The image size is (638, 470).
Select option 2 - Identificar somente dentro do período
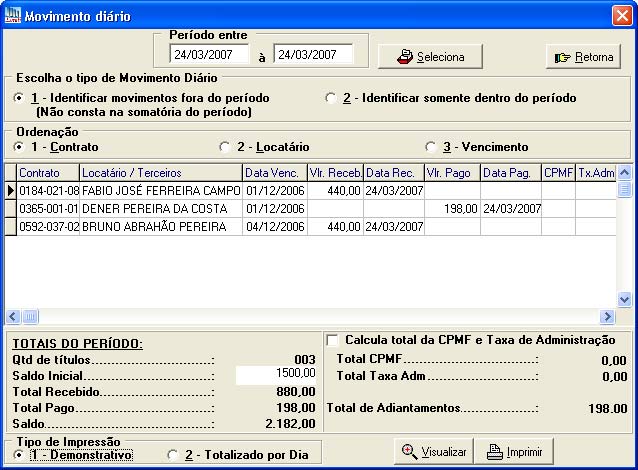331,98
